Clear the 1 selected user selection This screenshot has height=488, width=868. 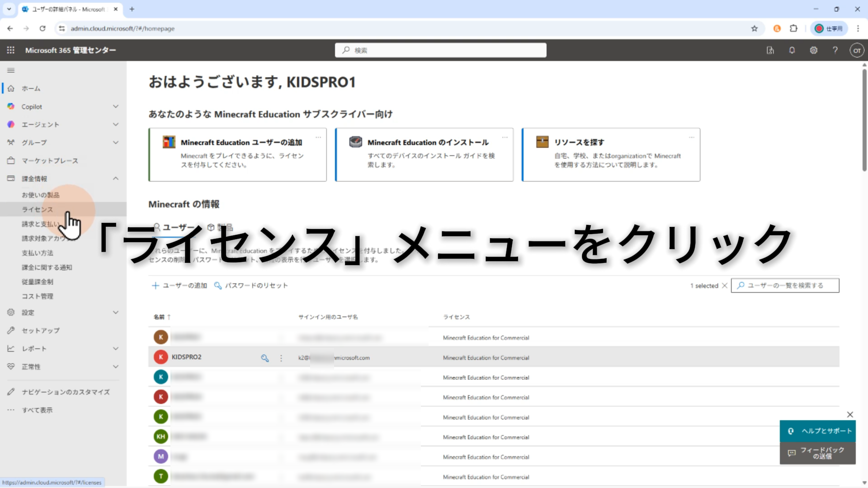pos(725,286)
